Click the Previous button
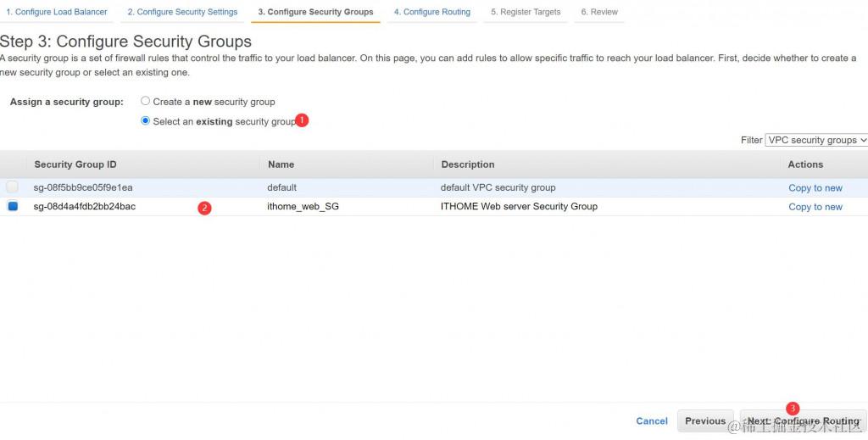 705,421
